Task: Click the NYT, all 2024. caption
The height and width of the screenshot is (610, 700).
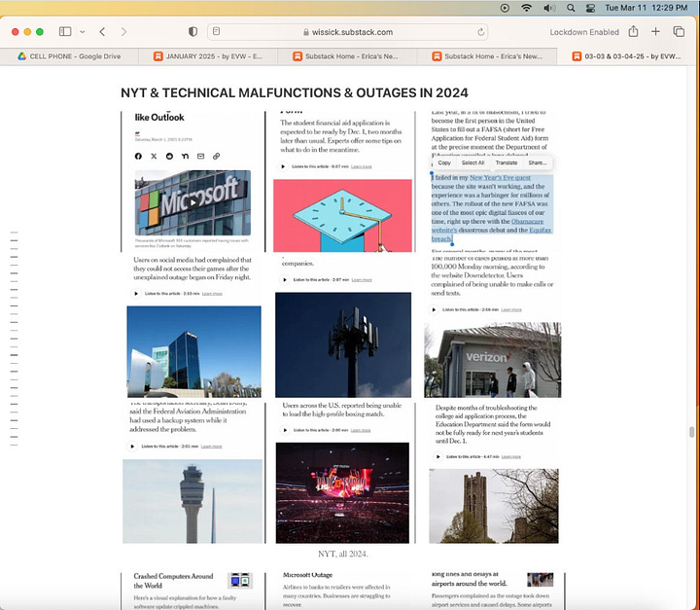Action: 343,554
